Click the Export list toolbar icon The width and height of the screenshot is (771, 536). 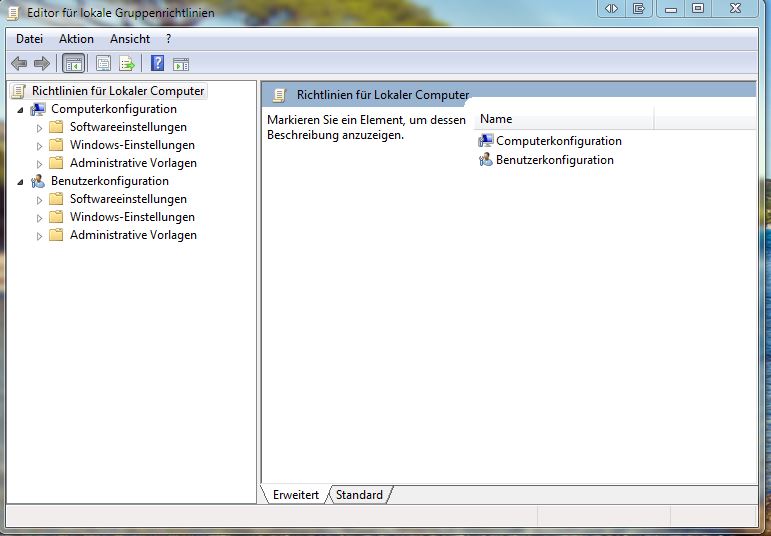coord(127,63)
